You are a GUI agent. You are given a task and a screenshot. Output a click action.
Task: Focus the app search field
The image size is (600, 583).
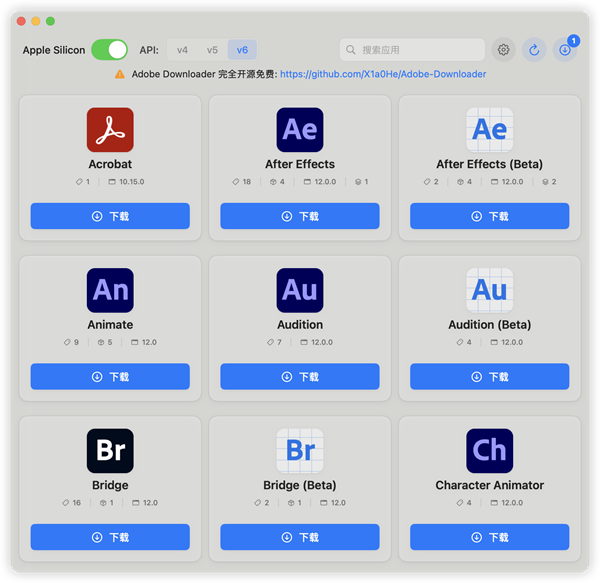pos(412,50)
